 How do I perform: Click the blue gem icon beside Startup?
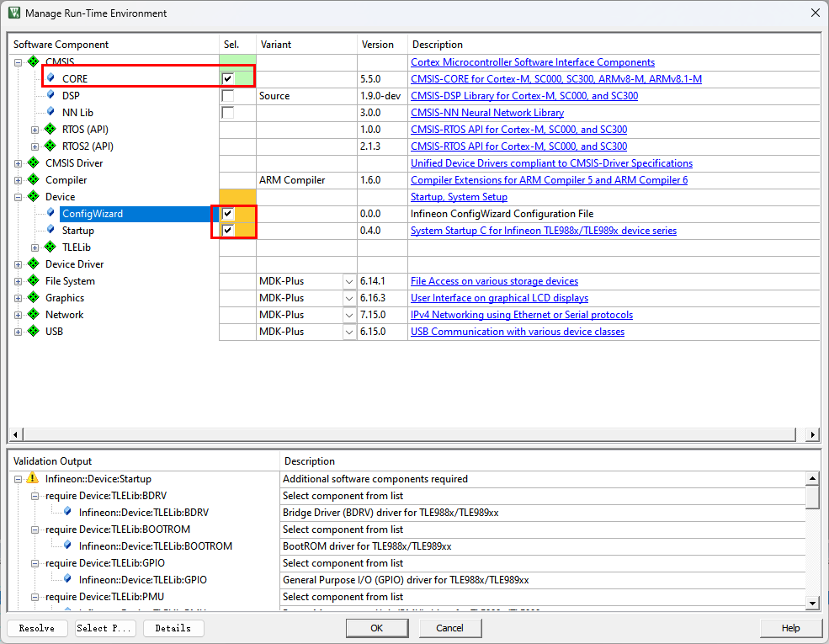point(50,230)
